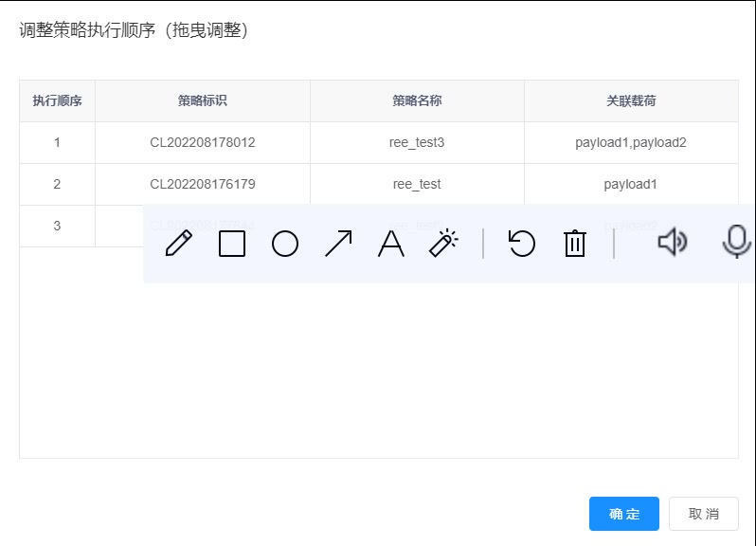
Task: Click the 确定 confirm button
Action: click(623, 514)
